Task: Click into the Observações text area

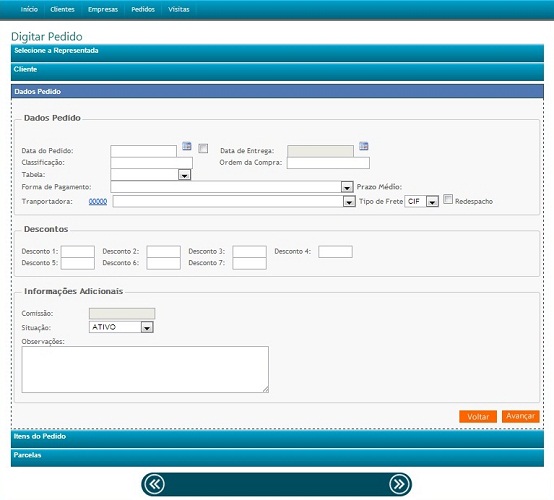Action: click(x=145, y=369)
